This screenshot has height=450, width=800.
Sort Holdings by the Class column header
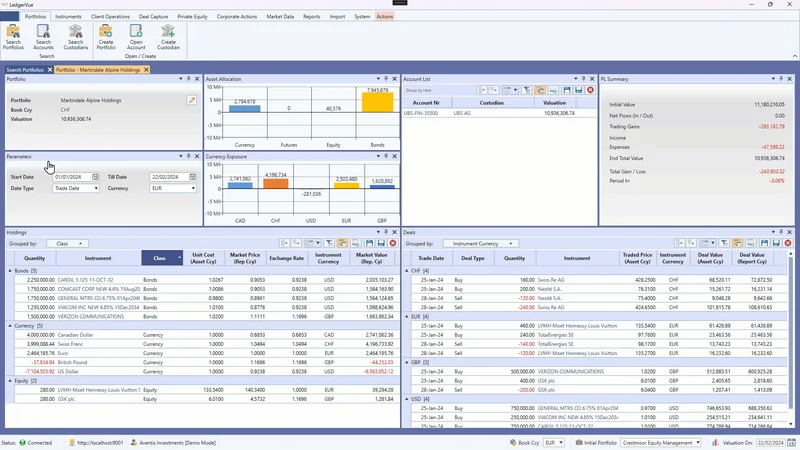(x=162, y=258)
